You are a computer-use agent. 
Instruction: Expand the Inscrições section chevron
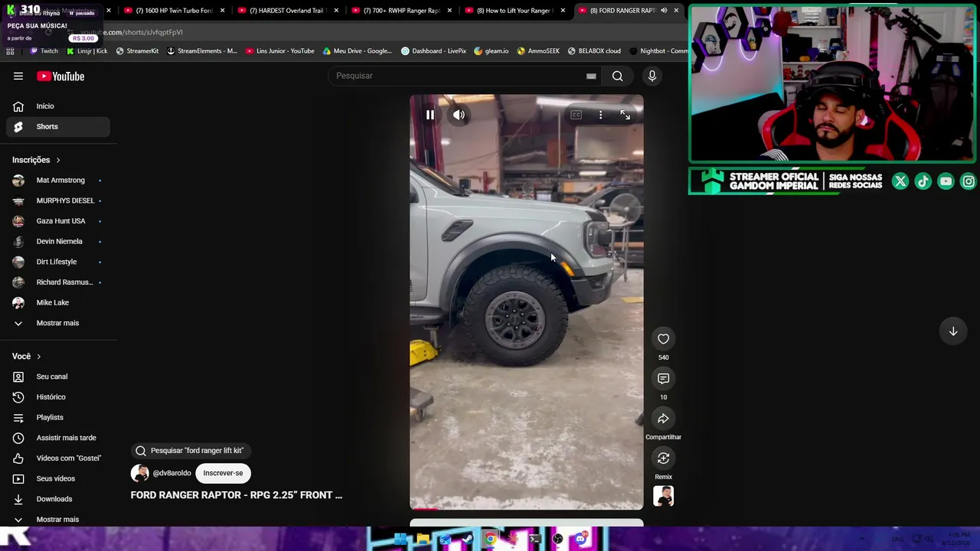click(57, 160)
